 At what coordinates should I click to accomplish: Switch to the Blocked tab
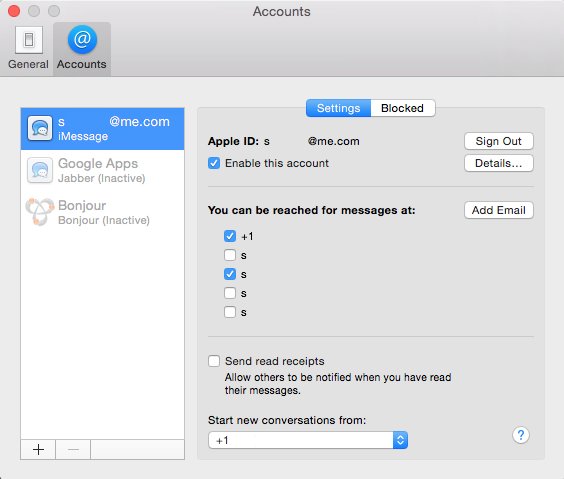click(x=402, y=108)
